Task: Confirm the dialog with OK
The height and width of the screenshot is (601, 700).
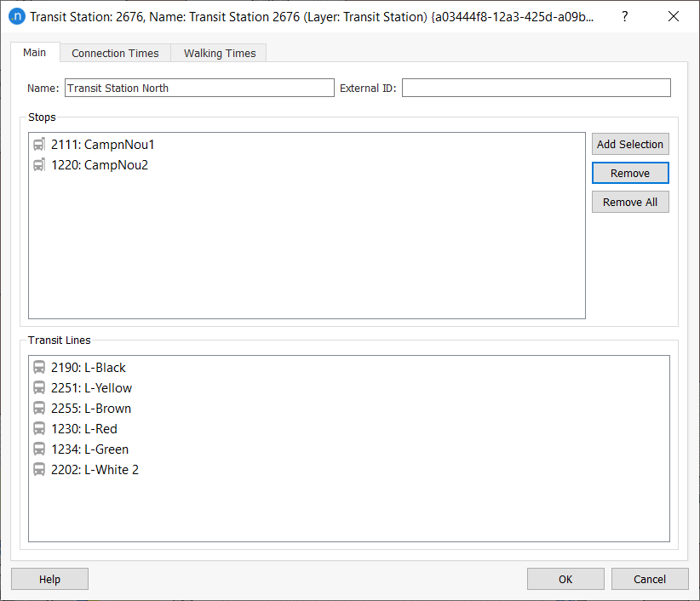Action: pos(565,579)
